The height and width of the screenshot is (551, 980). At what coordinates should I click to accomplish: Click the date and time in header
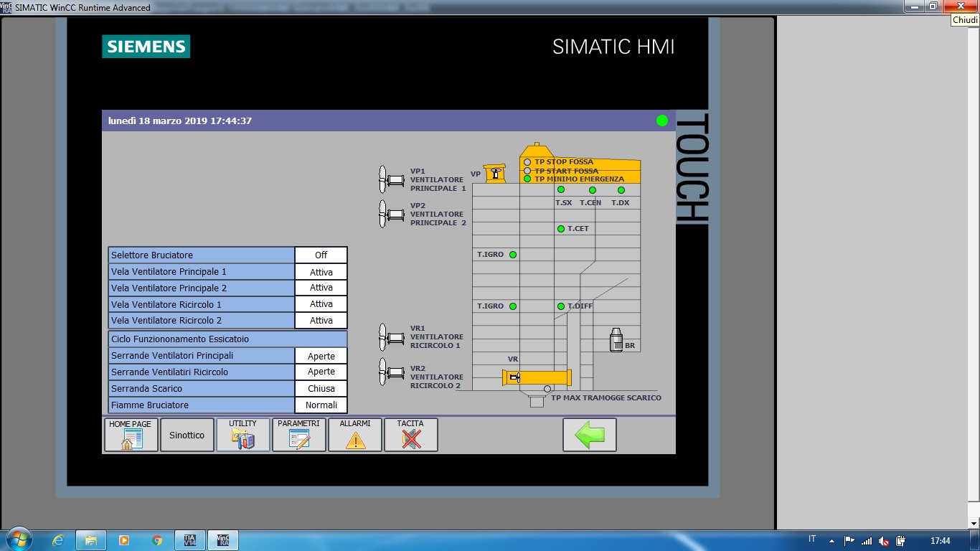[x=180, y=121]
